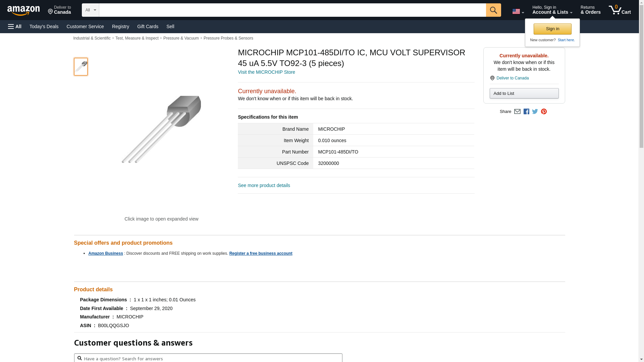Screen dimensions: 644x362
Task: Select the product image thumbnail
Action: (x=81, y=67)
